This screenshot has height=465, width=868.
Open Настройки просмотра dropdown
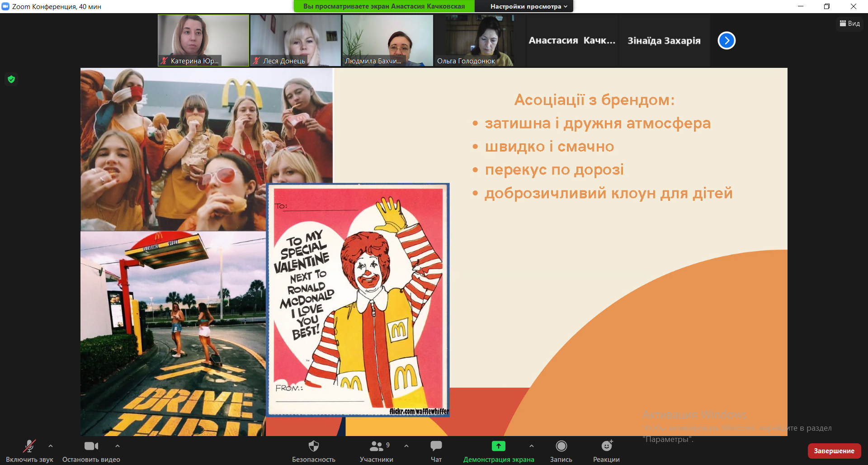tap(528, 6)
